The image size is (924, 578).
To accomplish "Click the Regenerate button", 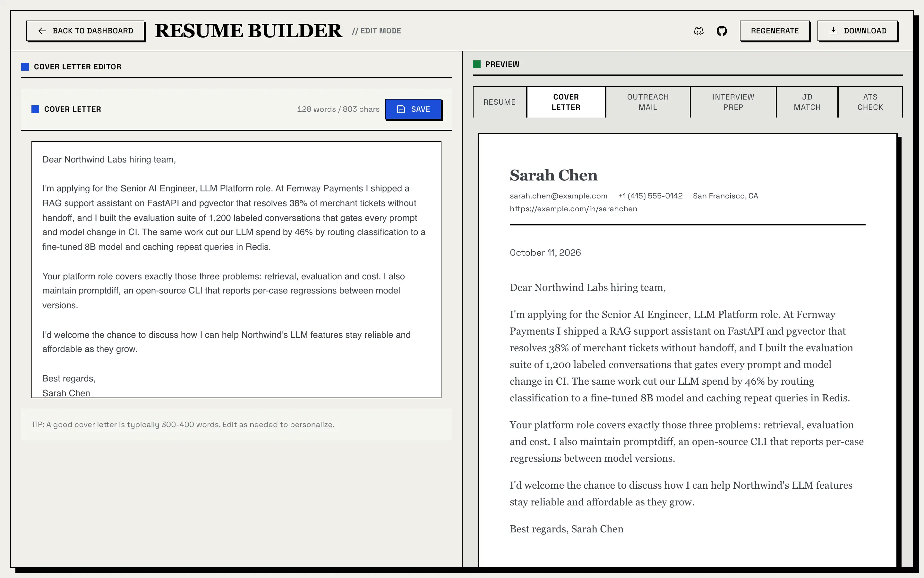I will pyautogui.click(x=775, y=31).
